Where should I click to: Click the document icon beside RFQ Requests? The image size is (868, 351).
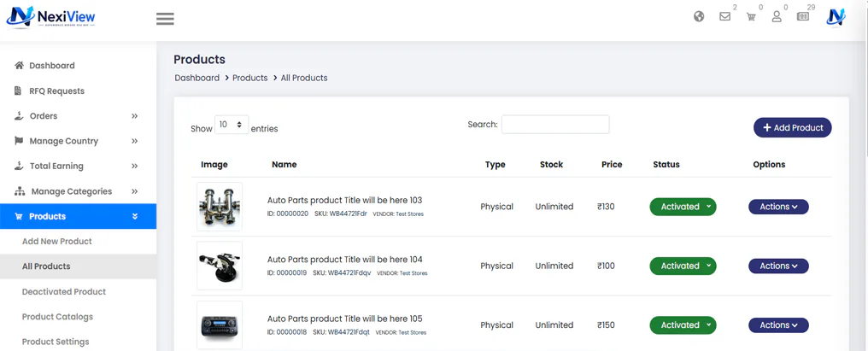pos(18,91)
